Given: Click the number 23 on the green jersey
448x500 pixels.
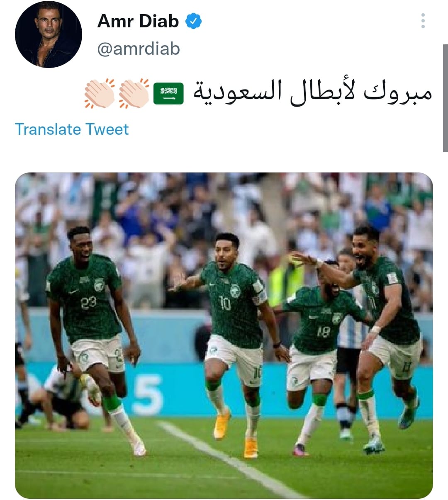Looking at the screenshot, I should point(89,303).
